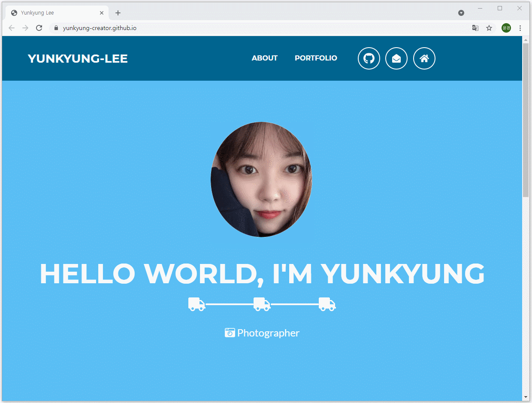Click the padlock icon before the URL
Viewport: 532px width, 403px height.
tap(56, 28)
